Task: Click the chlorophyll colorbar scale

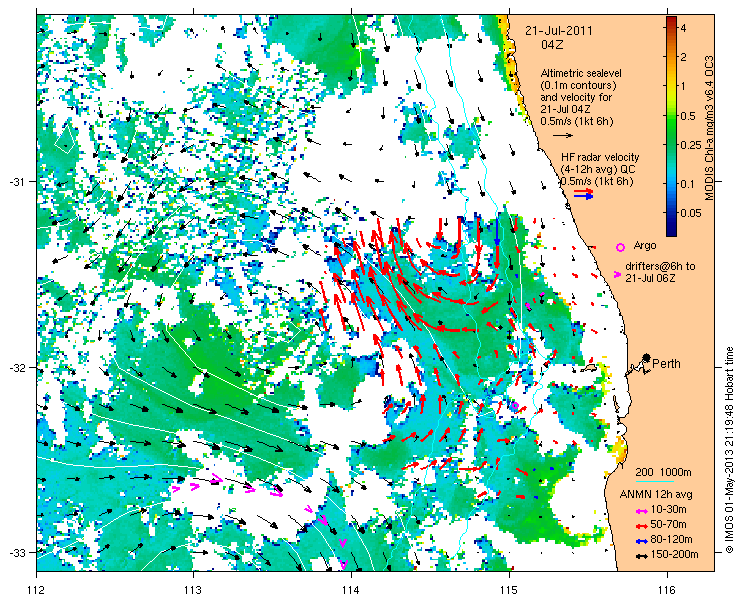Action: [671, 126]
